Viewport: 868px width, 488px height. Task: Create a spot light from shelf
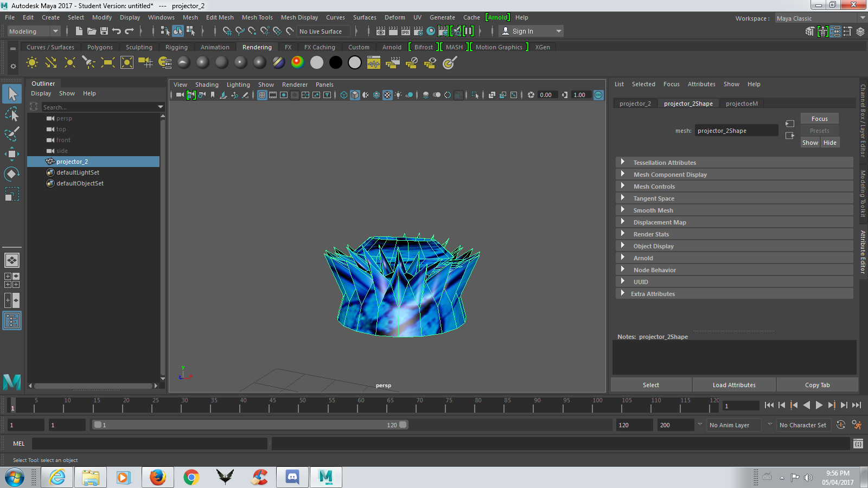click(x=89, y=63)
